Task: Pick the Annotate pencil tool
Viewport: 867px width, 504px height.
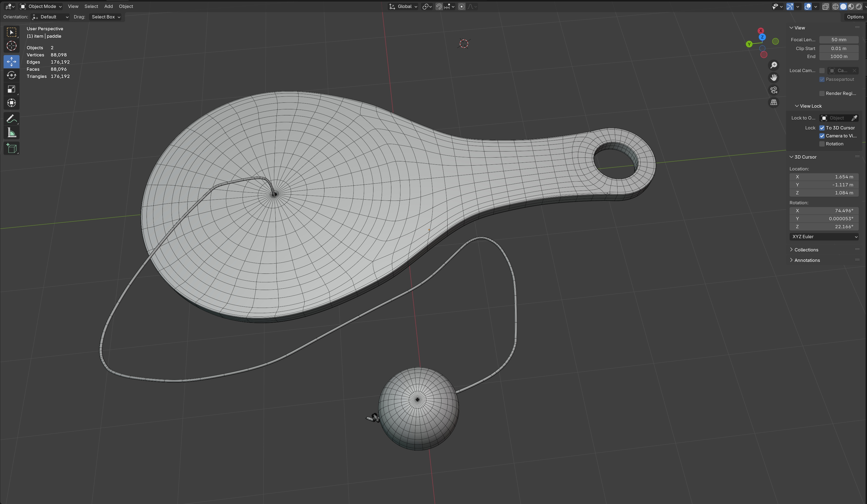Action: tap(11, 119)
